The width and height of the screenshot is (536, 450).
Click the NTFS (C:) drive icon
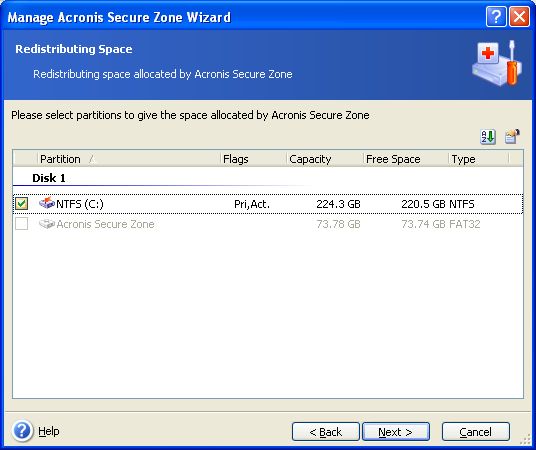click(x=47, y=203)
